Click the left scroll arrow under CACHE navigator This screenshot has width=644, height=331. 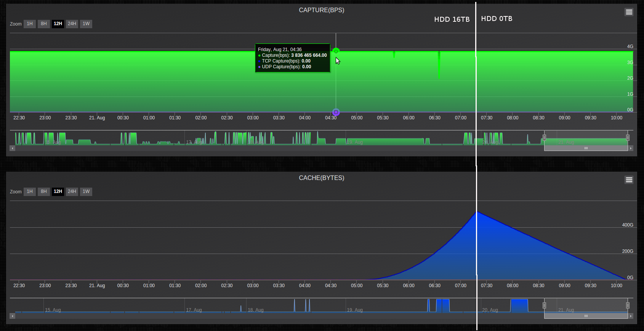point(13,316)
